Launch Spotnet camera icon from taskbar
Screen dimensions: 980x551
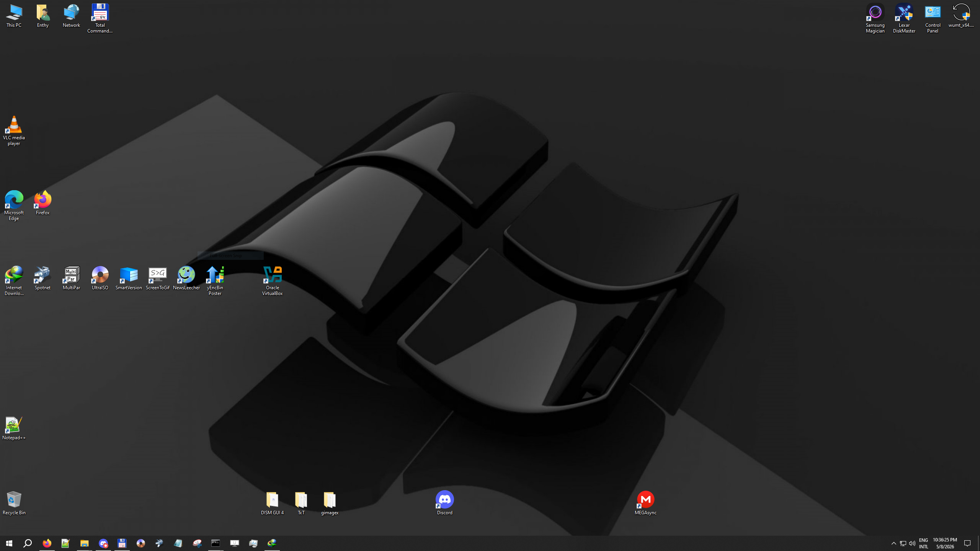coord(159,543)
